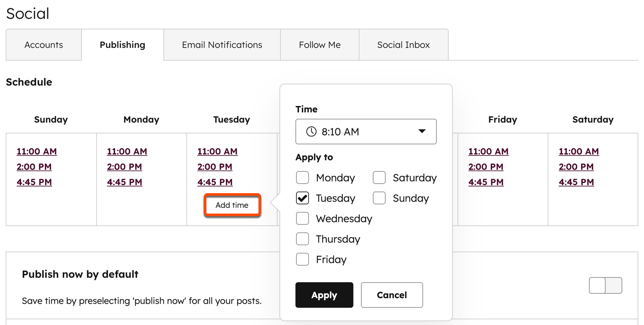Open Sunday's 11:00 AM scheduled time
644x325 pixels.
[36, 151]
